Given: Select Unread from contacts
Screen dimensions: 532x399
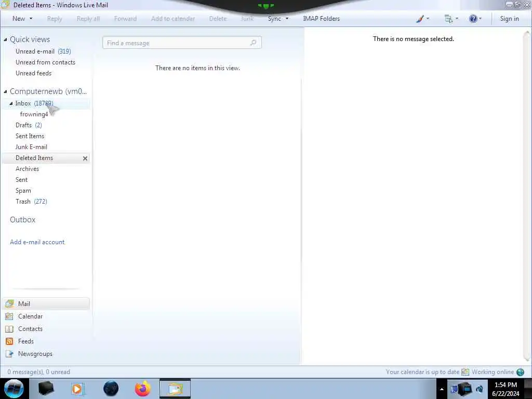Looking at the screenshot, I should coord(45,62).
